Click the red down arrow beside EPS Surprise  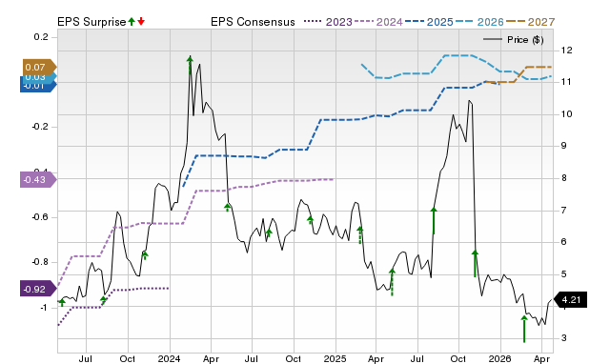pyautogui.click(x=141, y=22)
